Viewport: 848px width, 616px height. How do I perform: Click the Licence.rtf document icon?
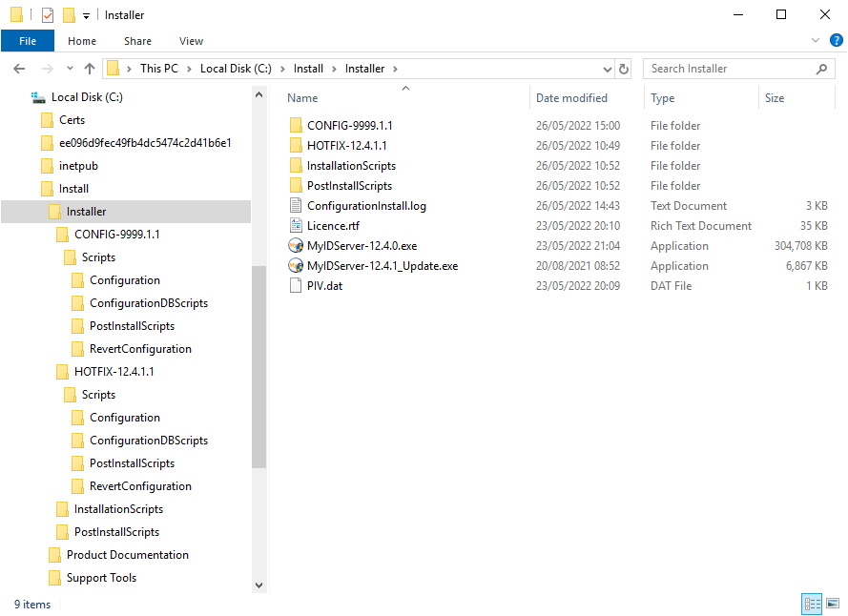[296, 226]
